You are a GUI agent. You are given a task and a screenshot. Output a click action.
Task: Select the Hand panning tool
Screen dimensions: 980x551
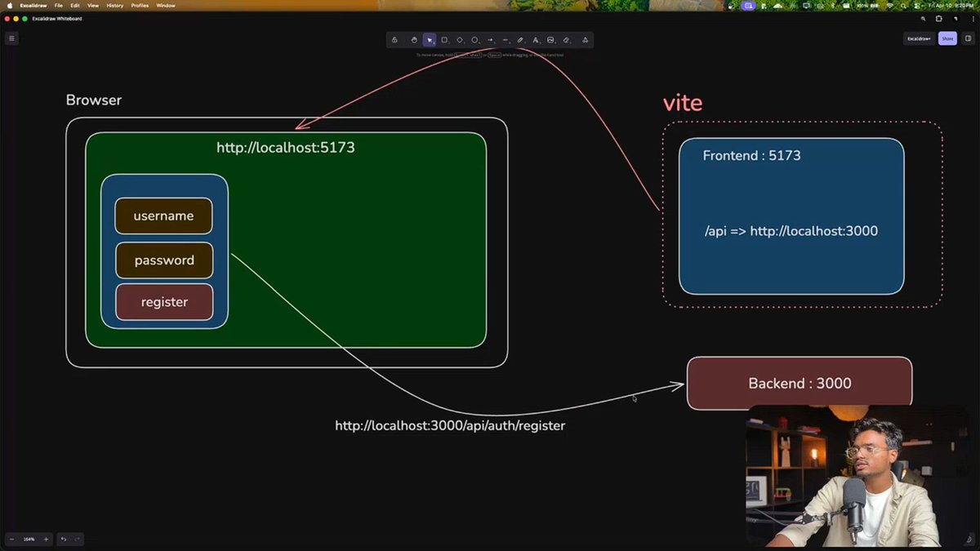click(x=414, y=40)
